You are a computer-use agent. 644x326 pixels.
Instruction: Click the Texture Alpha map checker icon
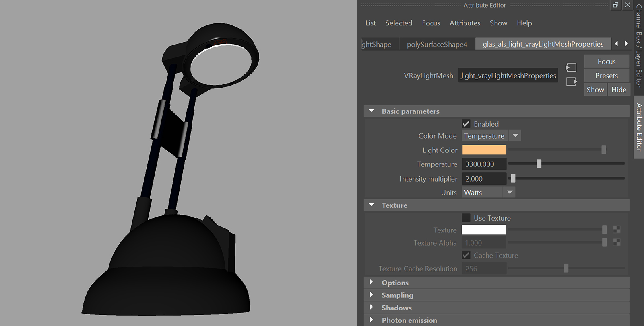coord(616,242)
